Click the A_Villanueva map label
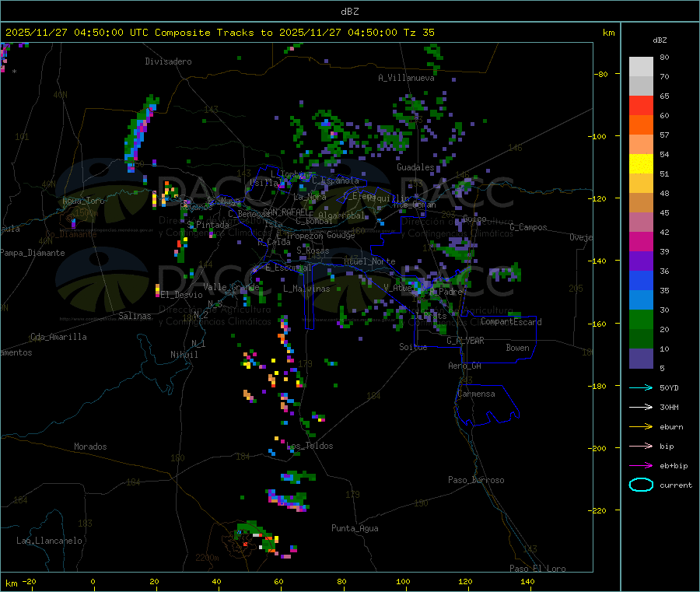 point(406,78)
